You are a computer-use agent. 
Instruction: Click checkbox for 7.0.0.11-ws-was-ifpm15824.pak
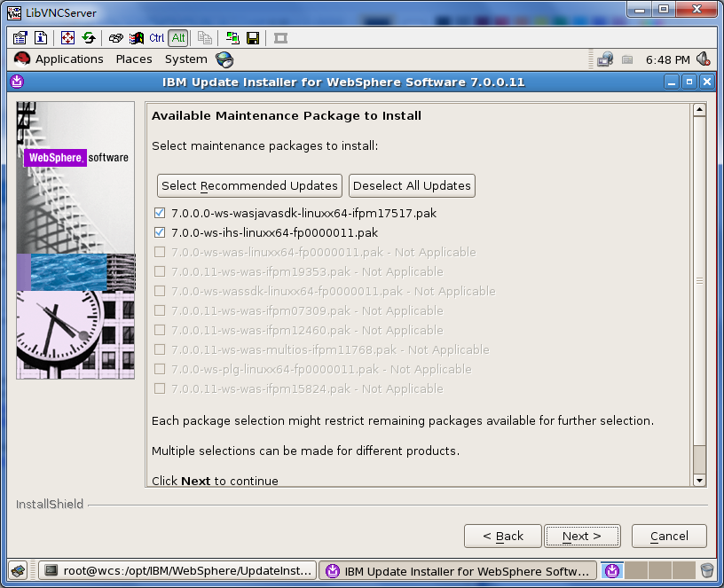pos(160,388)
